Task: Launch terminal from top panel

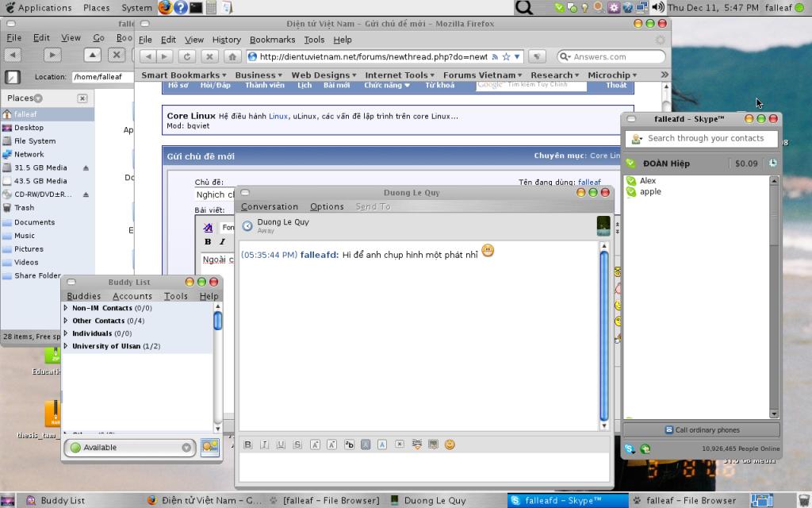Action: tap(196, 7)
